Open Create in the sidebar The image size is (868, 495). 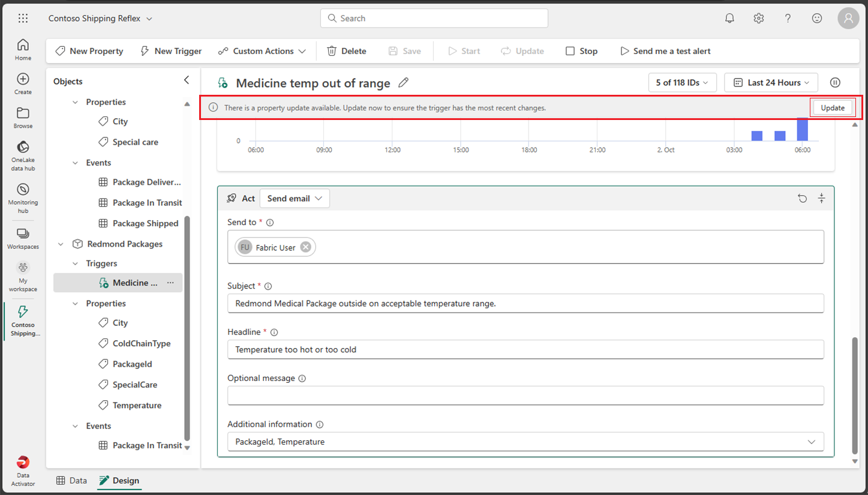coord(23,83)
